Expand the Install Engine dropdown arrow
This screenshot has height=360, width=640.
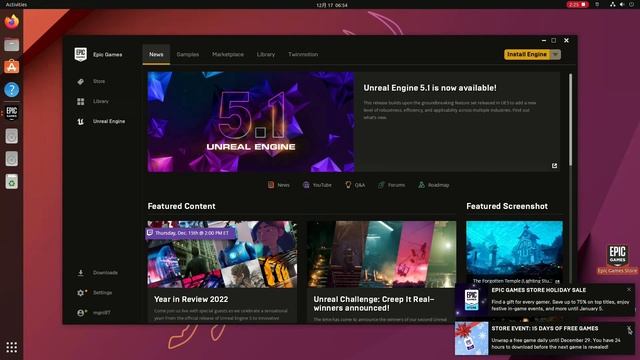[556, 54]
